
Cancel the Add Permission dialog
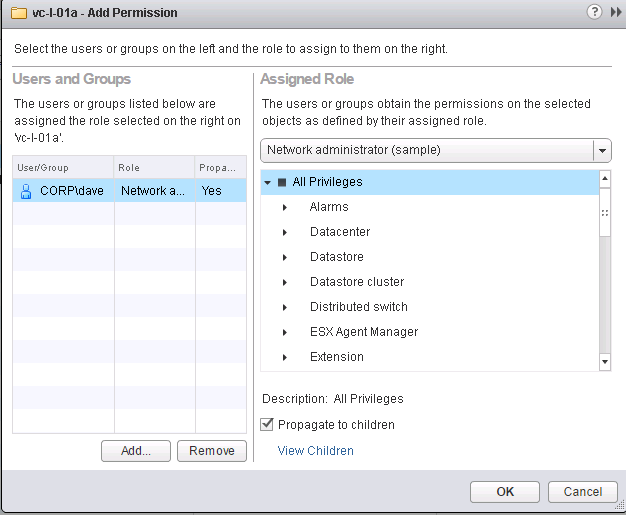(x=583, y=492)
